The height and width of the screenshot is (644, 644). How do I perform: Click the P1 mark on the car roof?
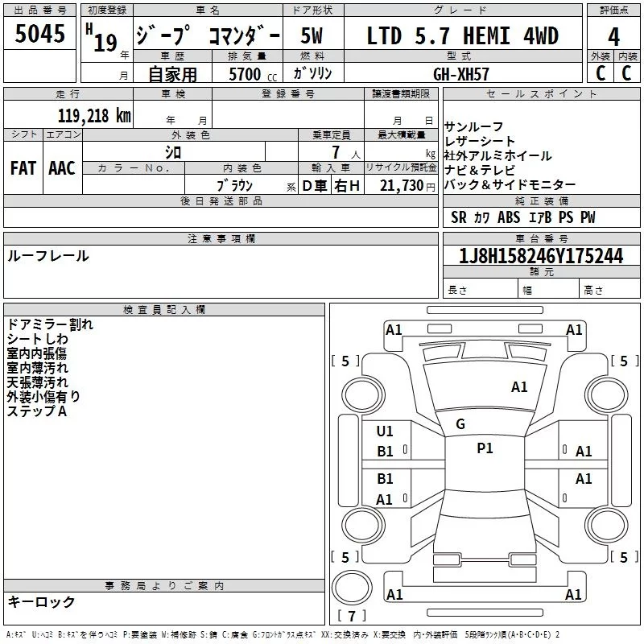click(x=485, y=448)
